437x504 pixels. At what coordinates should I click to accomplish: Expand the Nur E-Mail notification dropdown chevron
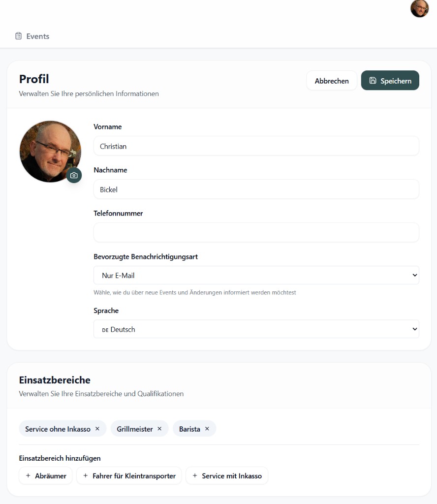click(x=414, y=275)
